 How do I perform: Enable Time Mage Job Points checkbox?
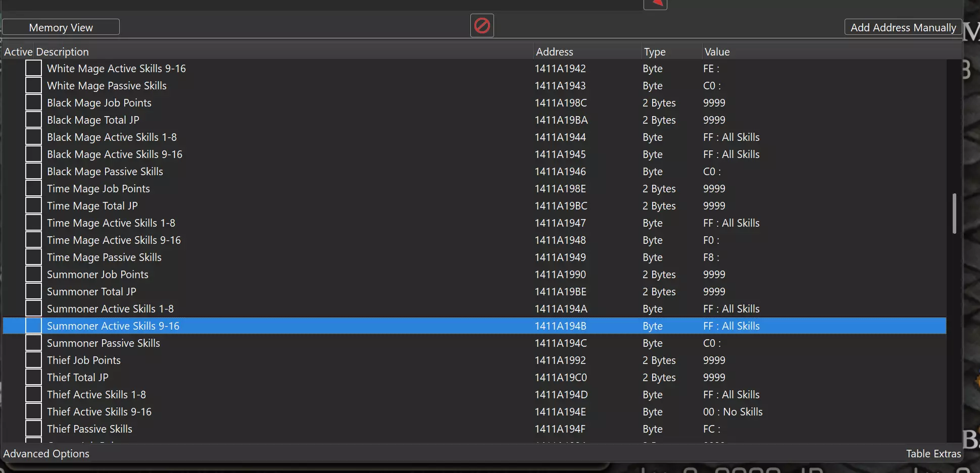tap(34, 188)
